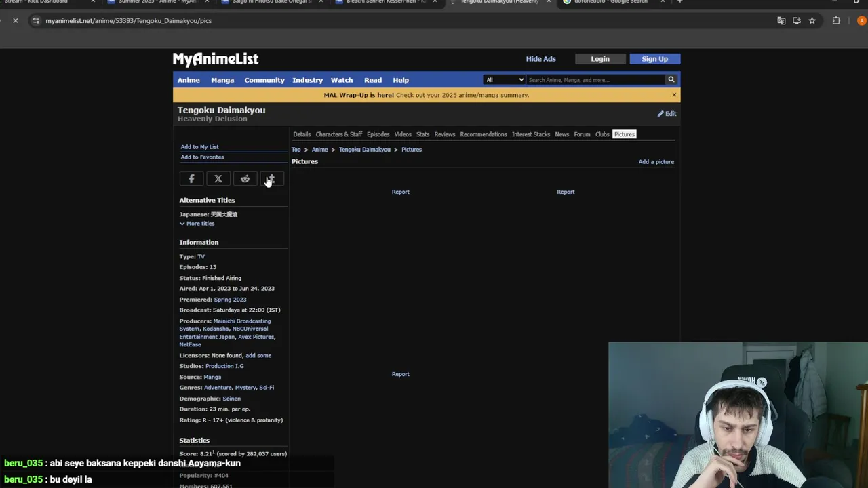This screenshot has height=488, width=868.
Task: Open Spring 2023 premiered link
Action: (x=230, y=300)
